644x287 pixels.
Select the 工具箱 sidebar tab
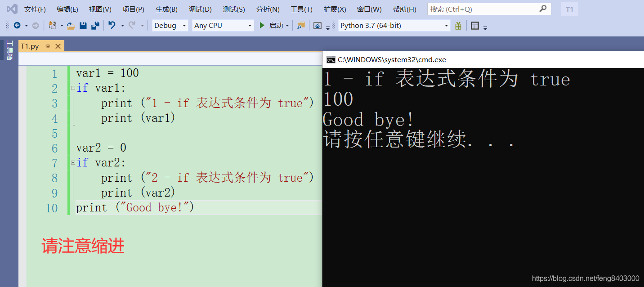coord(10,49)
